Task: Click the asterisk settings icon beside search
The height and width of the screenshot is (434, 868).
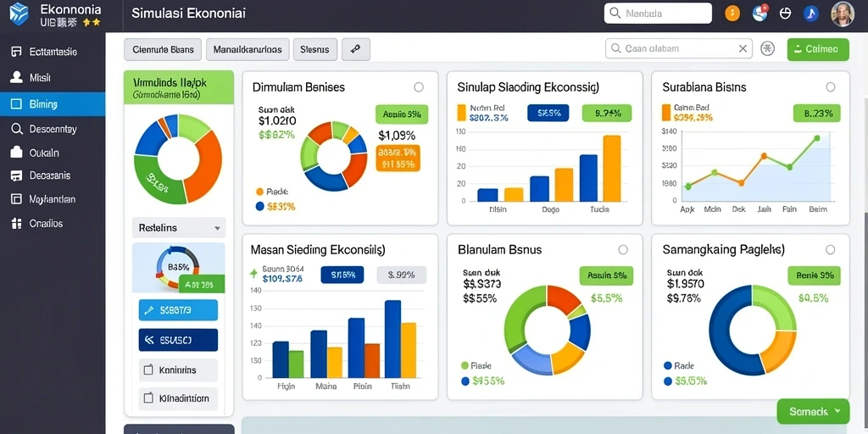Action: [767, 48]
